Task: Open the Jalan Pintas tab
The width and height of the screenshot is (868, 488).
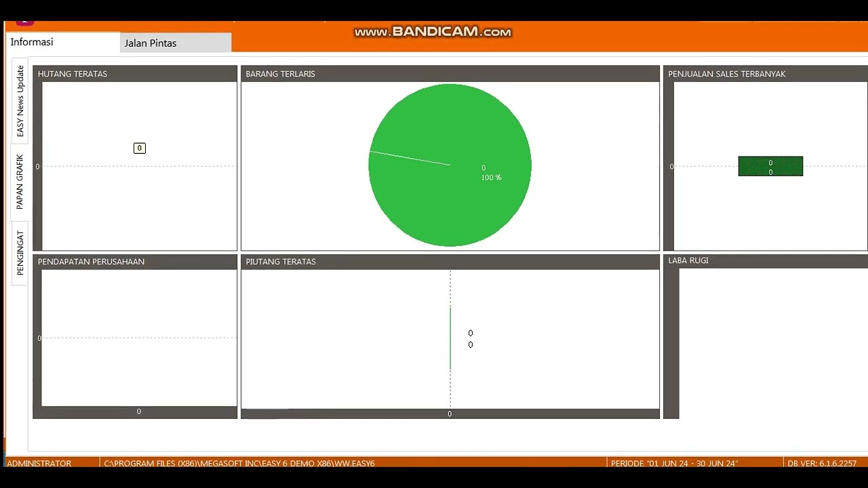Action: click(x=176, y=43)
